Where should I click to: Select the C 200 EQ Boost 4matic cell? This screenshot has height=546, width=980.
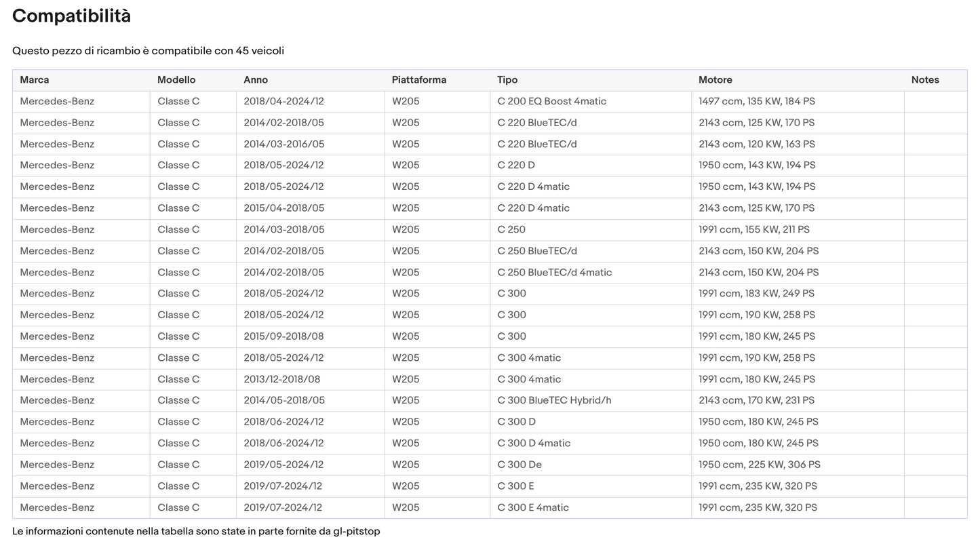pos(552,102)
